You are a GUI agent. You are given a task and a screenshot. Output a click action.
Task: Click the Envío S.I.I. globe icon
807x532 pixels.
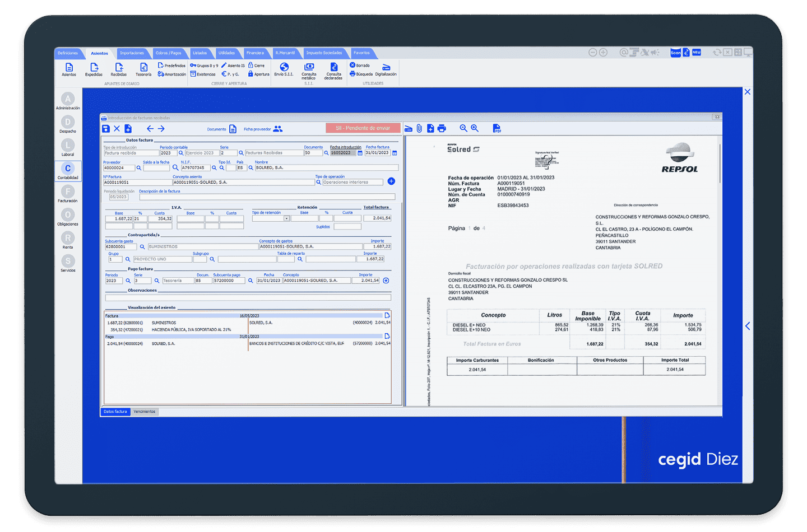tap(284, 68)
